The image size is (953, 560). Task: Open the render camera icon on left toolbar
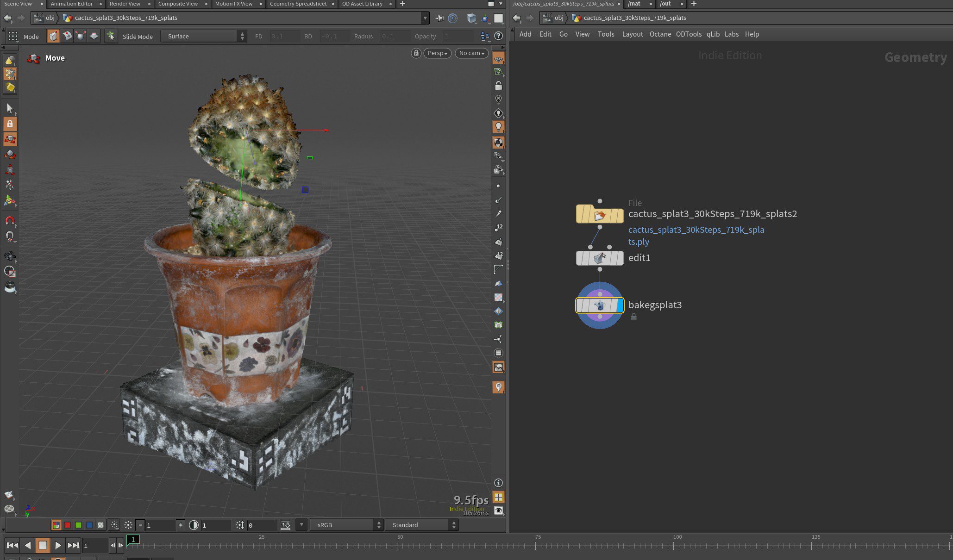(x=10, y=257)
